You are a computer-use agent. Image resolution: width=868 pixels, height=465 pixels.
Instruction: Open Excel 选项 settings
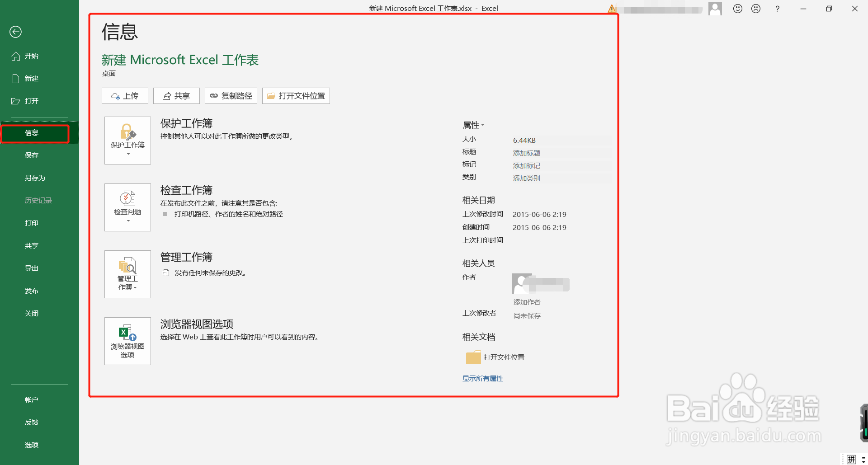[39, 445]
